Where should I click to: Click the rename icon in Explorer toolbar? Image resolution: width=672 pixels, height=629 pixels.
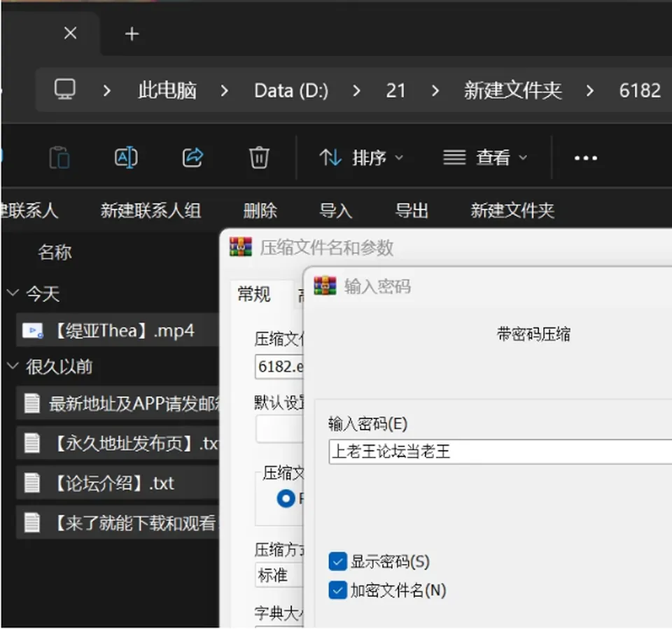[126, 157]
